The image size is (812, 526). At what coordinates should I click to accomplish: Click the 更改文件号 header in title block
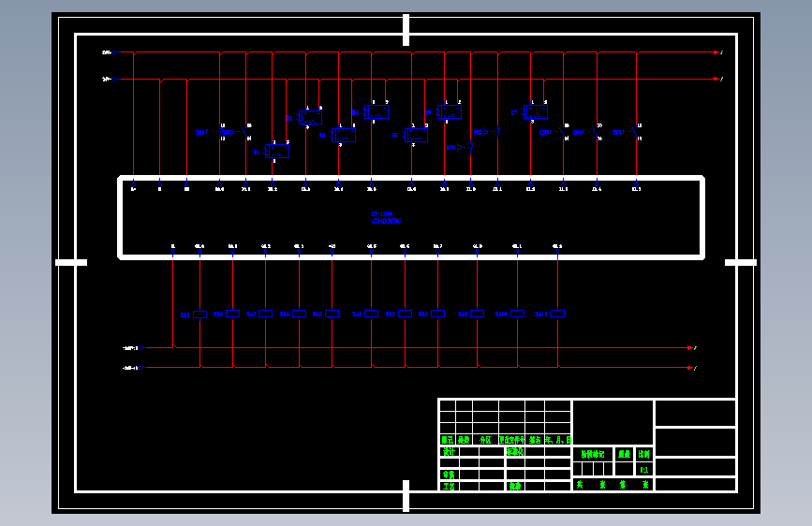tap(511, 440)
